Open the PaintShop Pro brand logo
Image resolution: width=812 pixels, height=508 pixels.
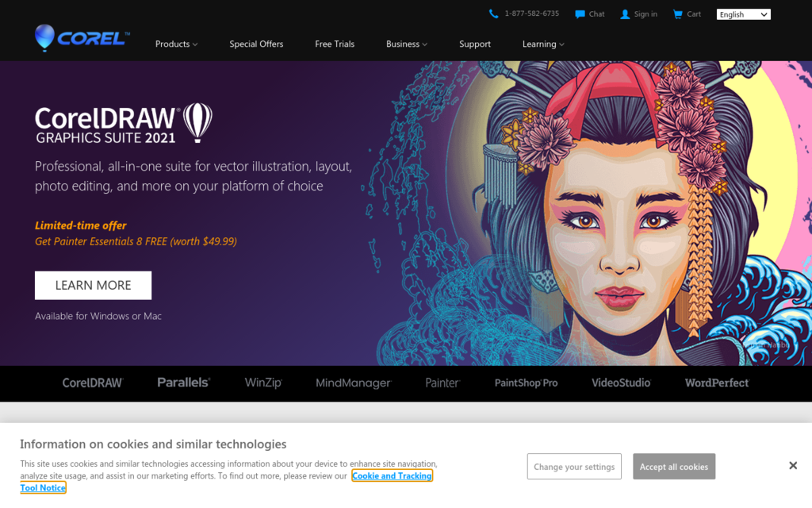[x=526, y=383]
